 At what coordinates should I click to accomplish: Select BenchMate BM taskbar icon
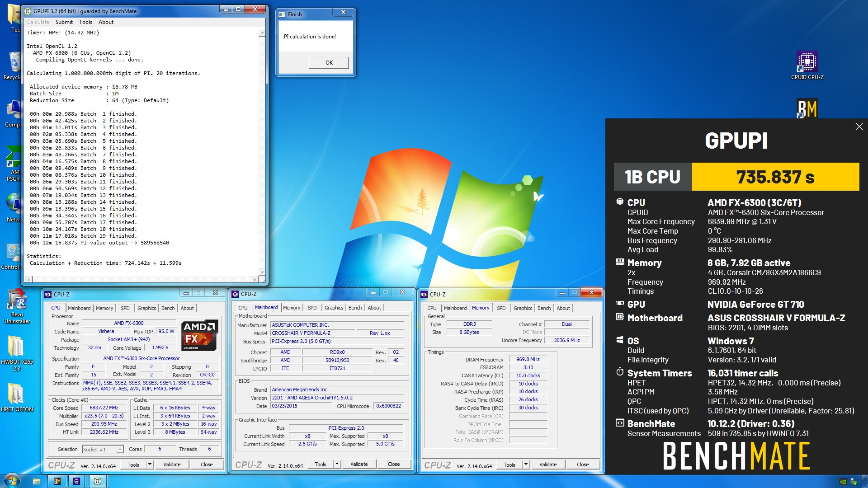click(x=57, y=481)
